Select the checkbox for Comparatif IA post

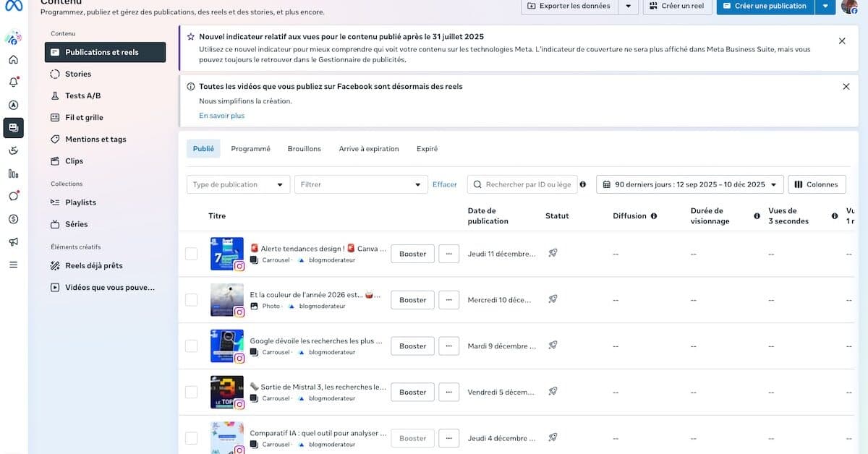(191, 438)
